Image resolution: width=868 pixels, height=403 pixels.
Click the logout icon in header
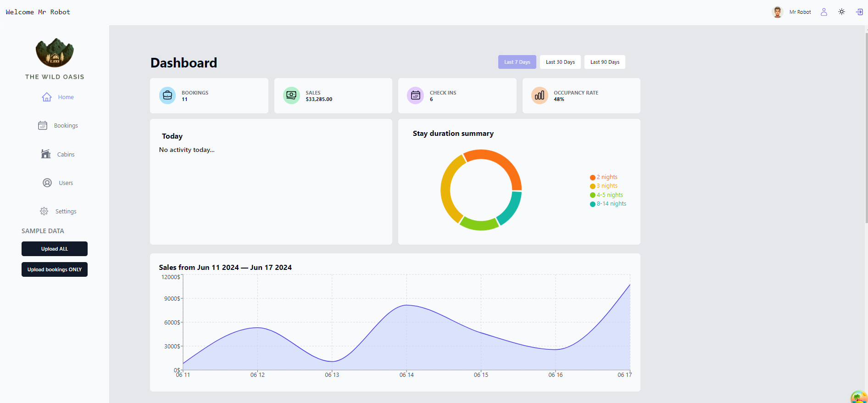(859, 12)
